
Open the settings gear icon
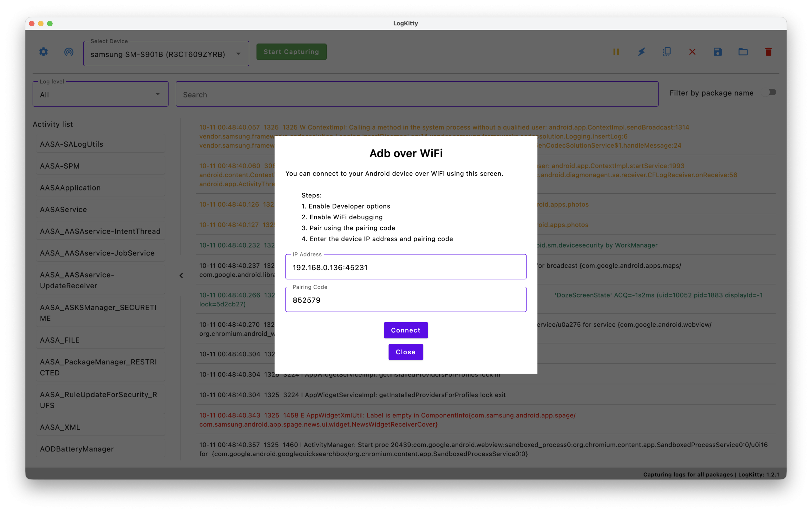[x=43, y=52]
